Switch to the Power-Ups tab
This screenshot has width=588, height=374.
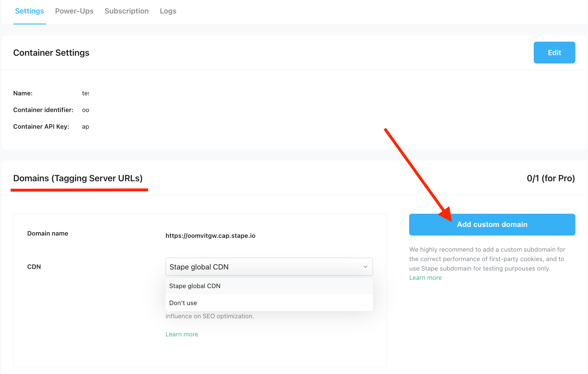coord(74,11)
